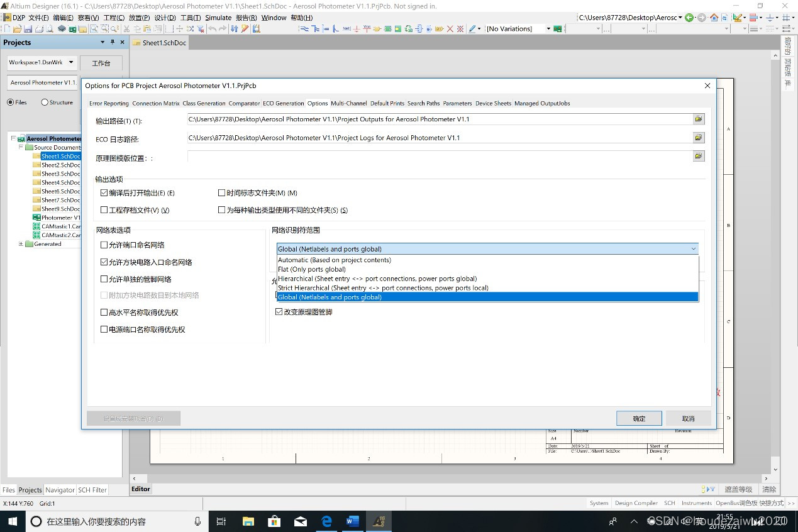
Task: Expand the Generated folder node
Action: pyautogui.click(x=21, y=244)
